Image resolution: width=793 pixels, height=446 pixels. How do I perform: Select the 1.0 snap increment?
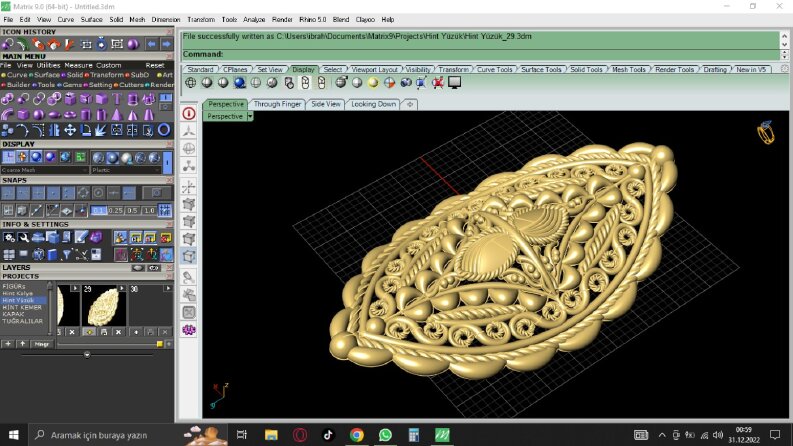[x=149, y=210]
